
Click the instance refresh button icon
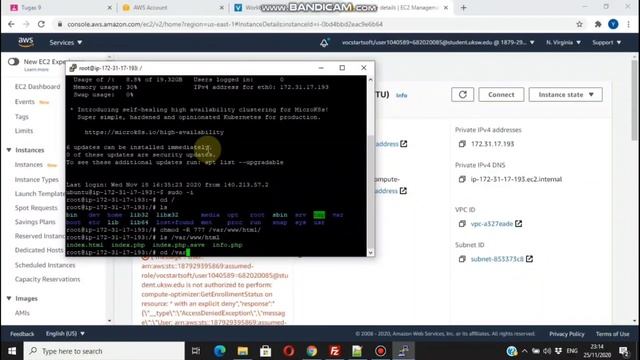pos(462,95)
